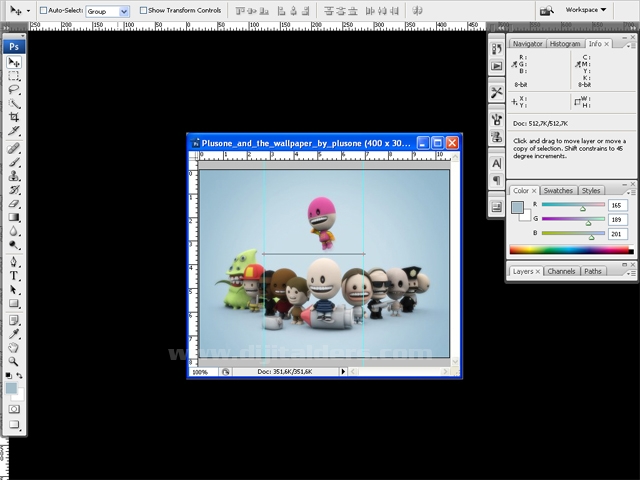Screen dimensions: 640x480
Task: Select the Rectangular Marquee tool
Action: (x=14, y=76)
